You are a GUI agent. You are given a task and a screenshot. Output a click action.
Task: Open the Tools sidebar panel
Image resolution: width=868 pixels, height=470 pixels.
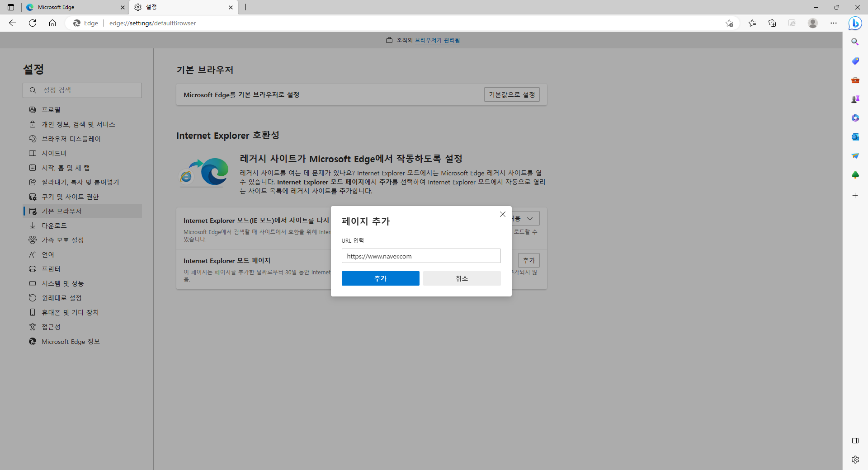click(x=855, y=80)
